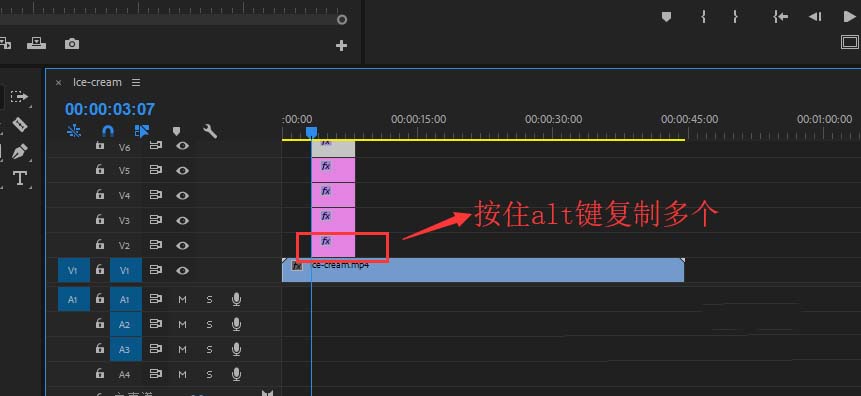This screenshot has height=396, width=861.
Task: Toggle Snap magnet in the timeline
Action: click(x=108, y=131)
